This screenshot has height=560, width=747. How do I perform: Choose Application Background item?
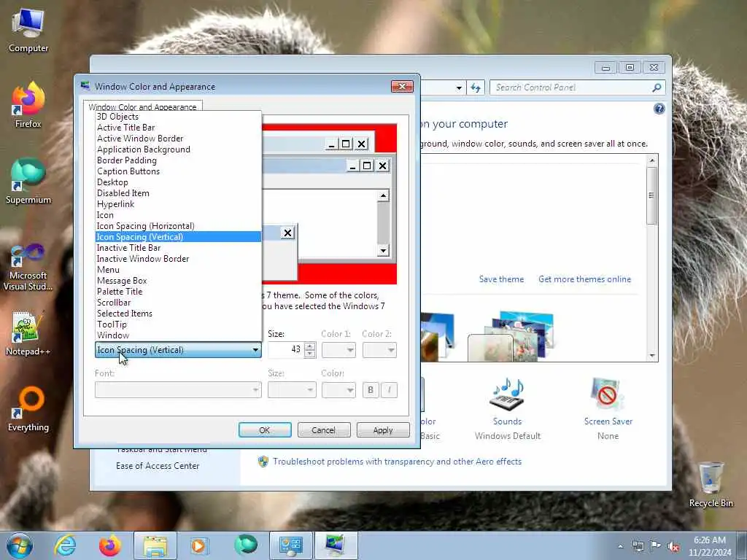[x=178, y=149]
